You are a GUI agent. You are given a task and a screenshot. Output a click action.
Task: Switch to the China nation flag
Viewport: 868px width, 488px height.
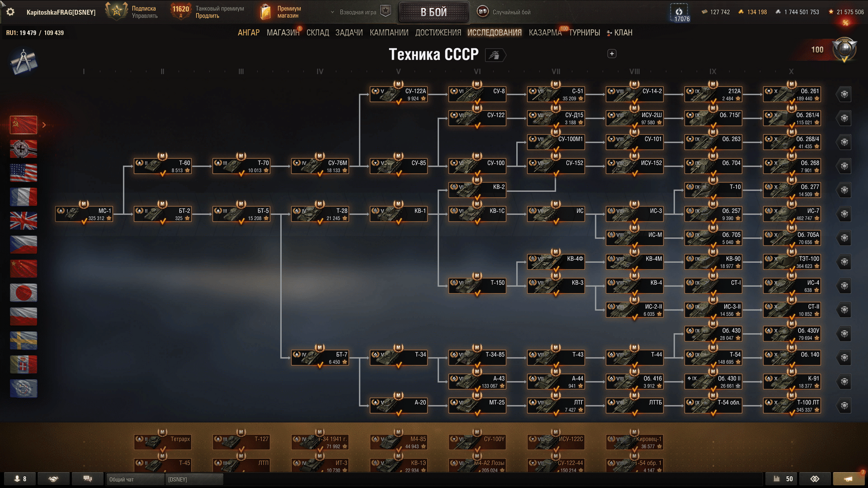pos(24,268)
